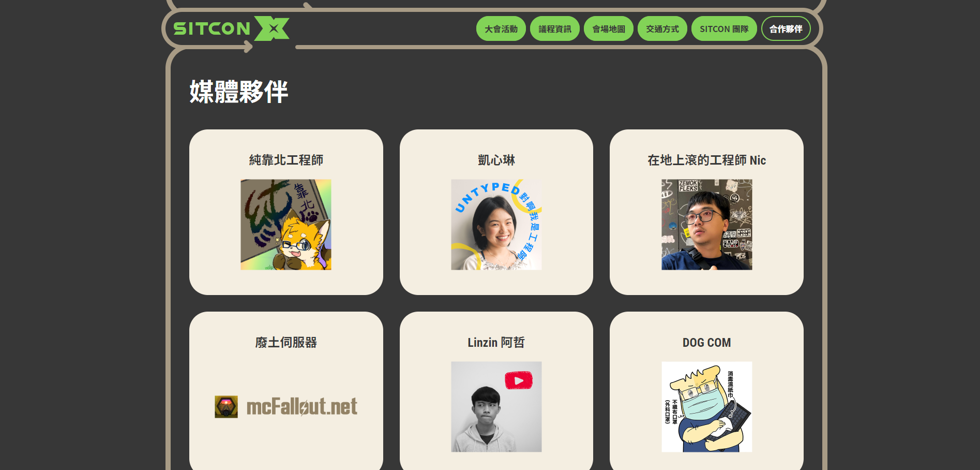Open the 大會活動 menu item
980x470 pixels.
(x=501, y=29)
